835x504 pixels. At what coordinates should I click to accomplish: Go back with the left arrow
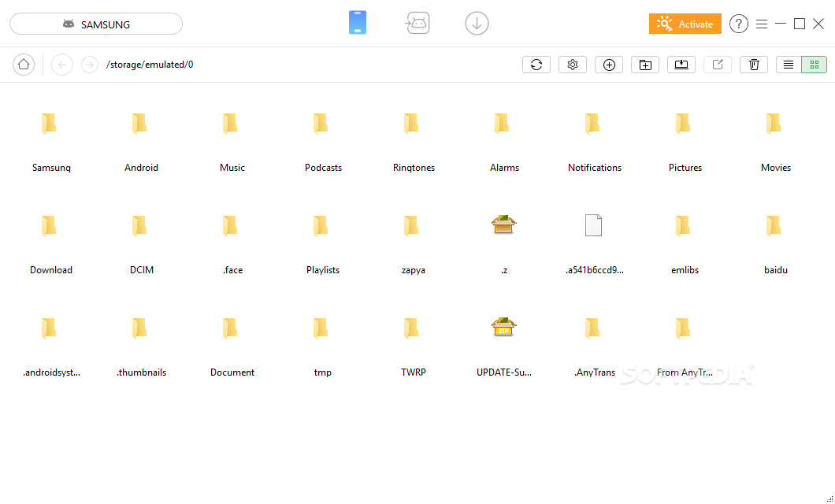(x=62, y=65)
